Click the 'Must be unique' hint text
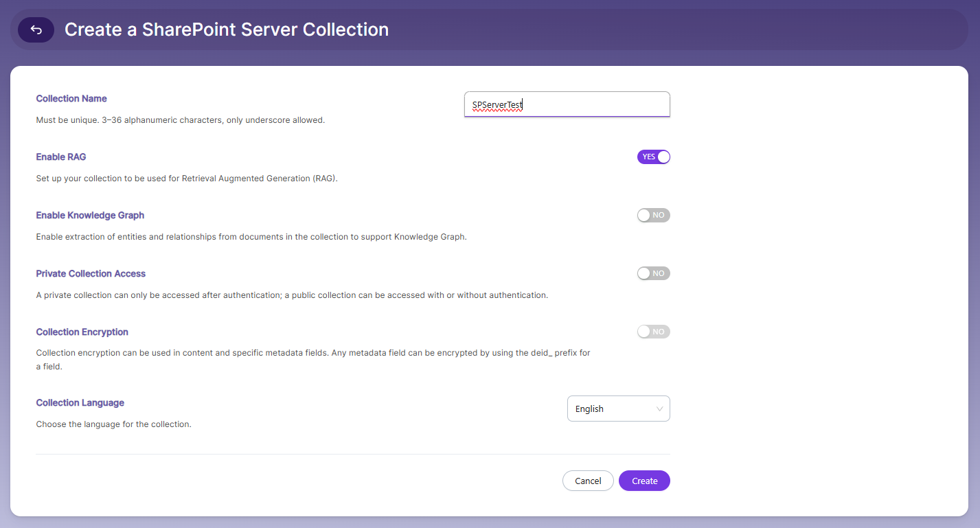Viewport: 980px width, 528px height. [180, 120]
